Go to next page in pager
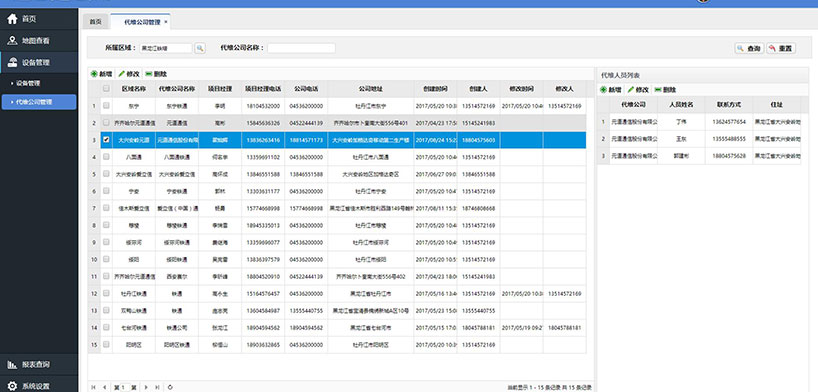 click(146, 387)
